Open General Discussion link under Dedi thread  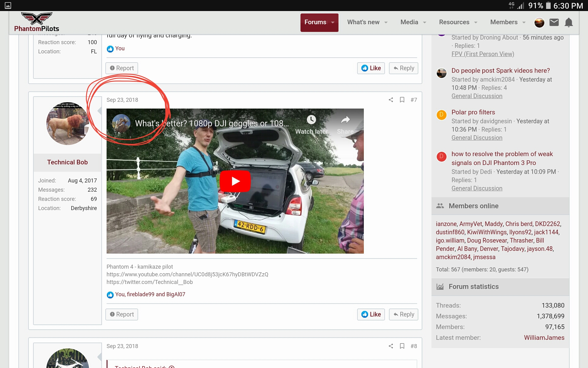click(x=477, y=188)
